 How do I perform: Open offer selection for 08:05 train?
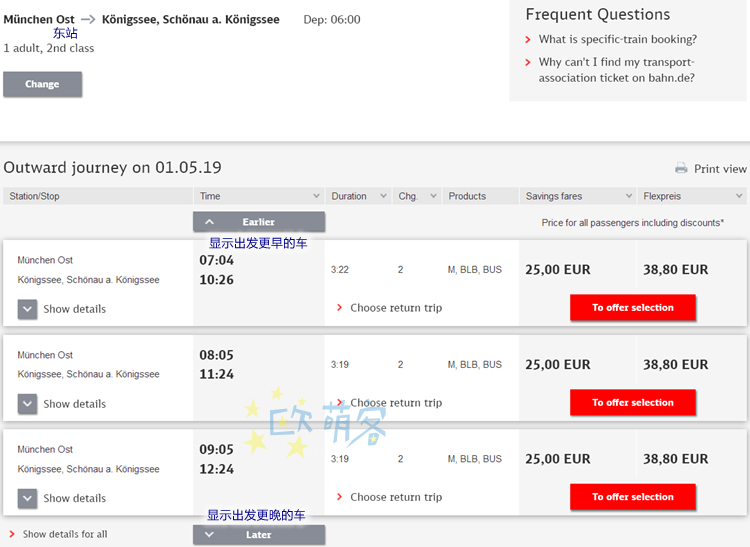click(632, 403)
